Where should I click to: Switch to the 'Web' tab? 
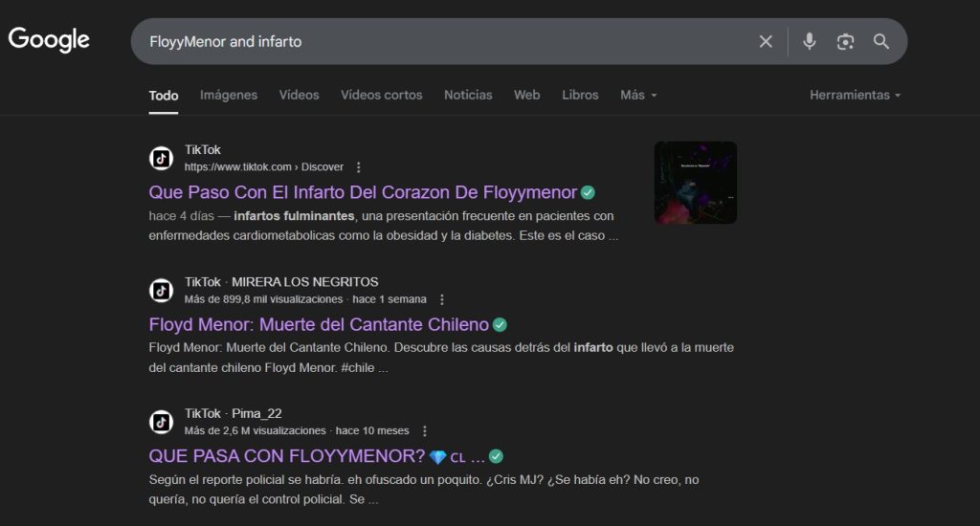[x=527, y=95]
